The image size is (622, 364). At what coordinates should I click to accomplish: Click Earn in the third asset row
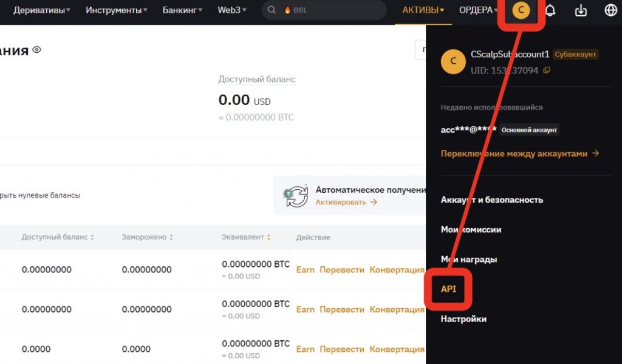pyautogui.click(x=305, y=349)
